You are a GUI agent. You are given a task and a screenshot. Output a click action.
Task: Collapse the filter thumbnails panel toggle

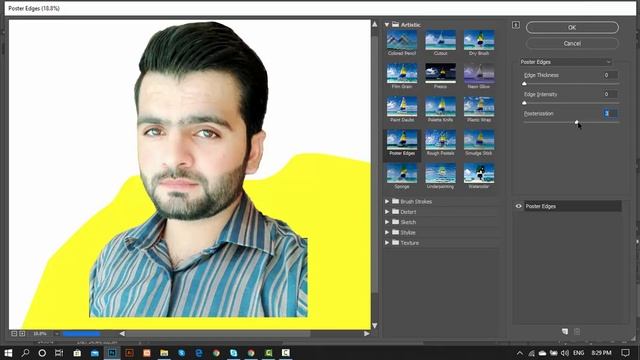pos(516,25)
